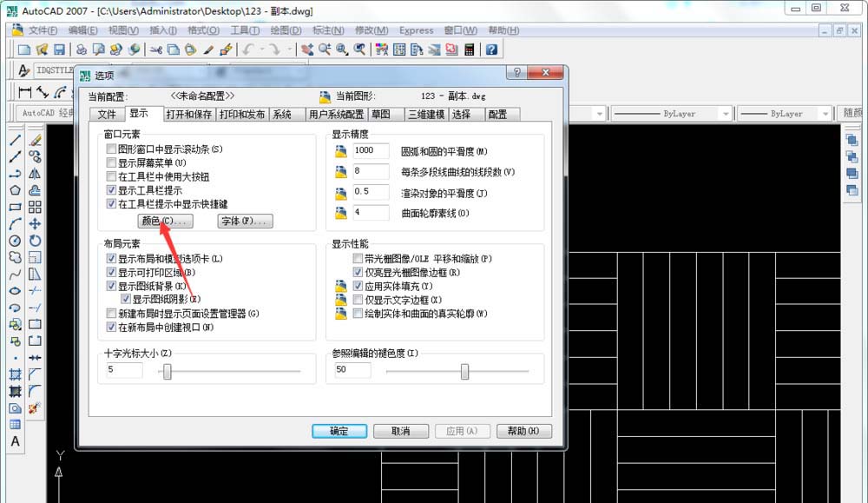The image size is (868, 503).
Task: Select the Multiline Text 'A' tool
Action: [x=15, y=441]
